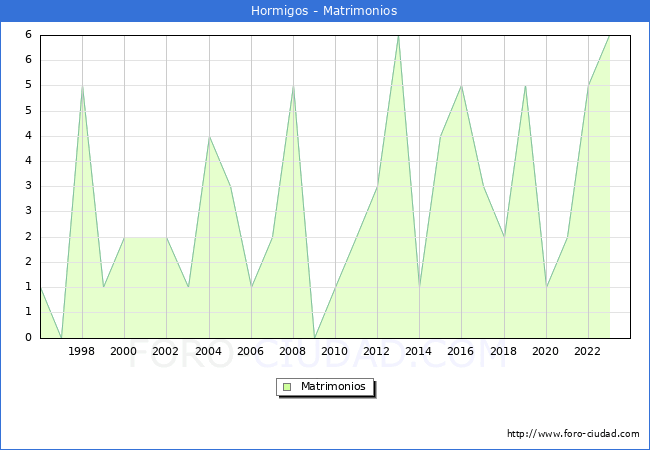Click x-axis label 1998
The image size is (650, 450).
[81, 351]
